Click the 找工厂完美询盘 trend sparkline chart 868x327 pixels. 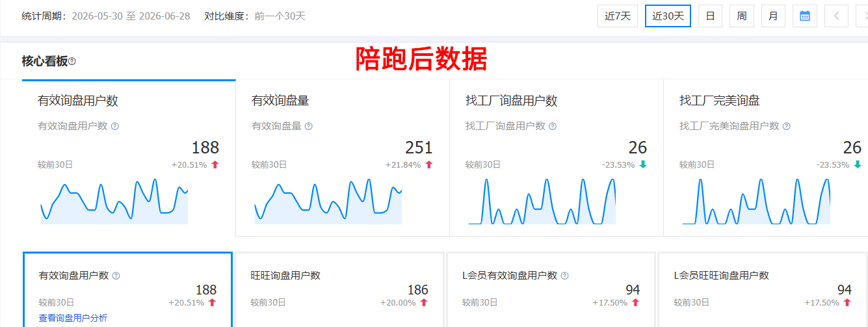click(756, 202)
